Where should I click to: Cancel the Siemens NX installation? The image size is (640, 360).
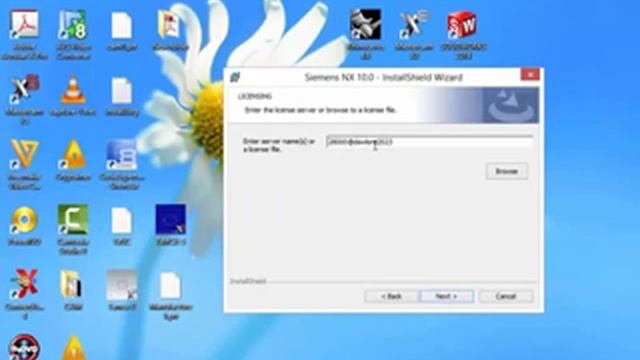[506, 296]
